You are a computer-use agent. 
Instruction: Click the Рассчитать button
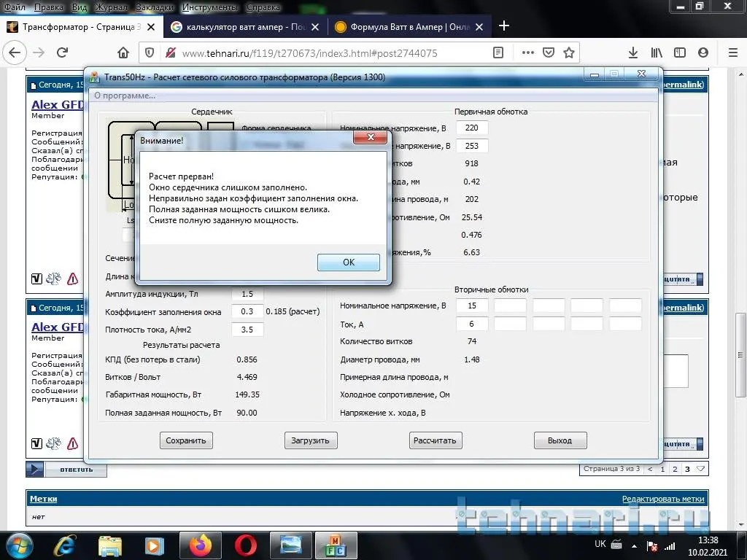435,440
